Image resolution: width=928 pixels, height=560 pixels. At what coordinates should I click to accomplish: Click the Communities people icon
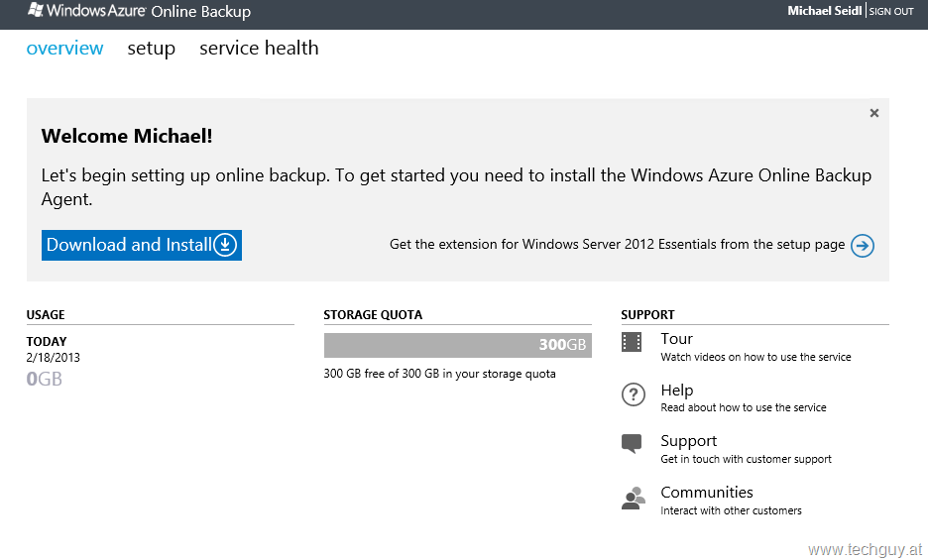(634, 498)
